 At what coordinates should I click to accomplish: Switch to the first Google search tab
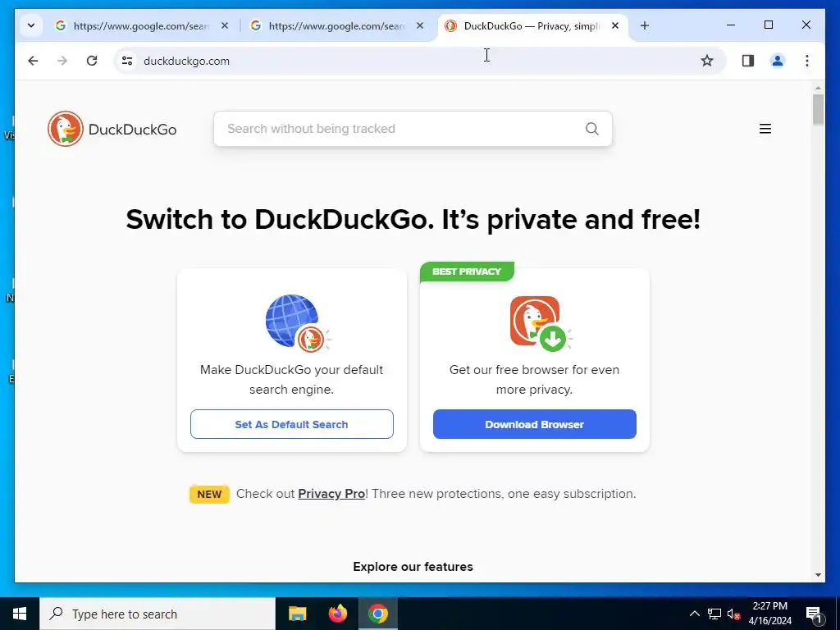142,25
